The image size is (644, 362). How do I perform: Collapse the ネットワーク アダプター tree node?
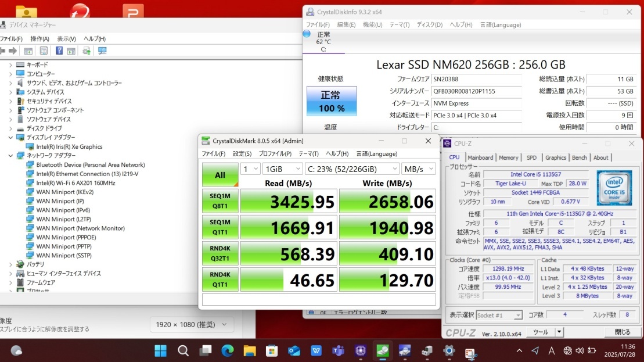[10, 156]
